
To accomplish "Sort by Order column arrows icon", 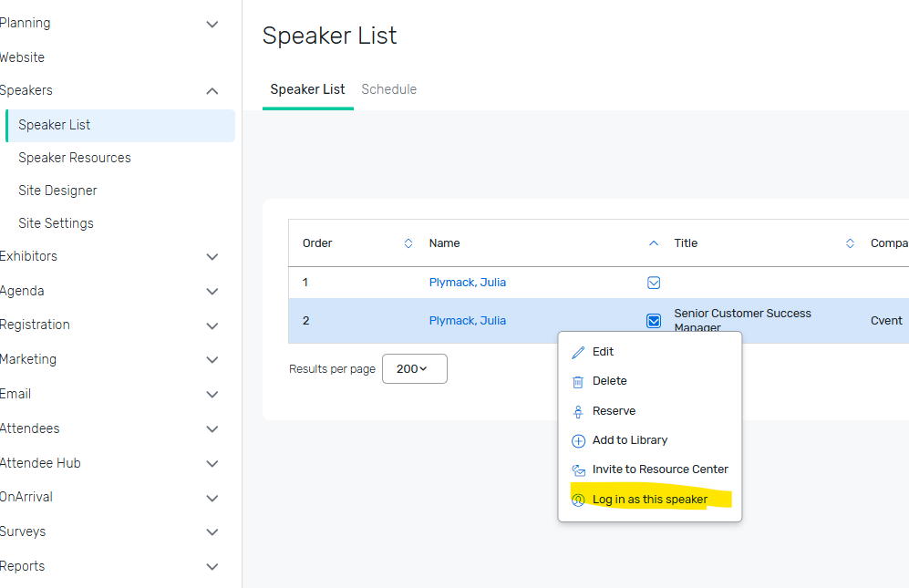I will coord(408,243).
